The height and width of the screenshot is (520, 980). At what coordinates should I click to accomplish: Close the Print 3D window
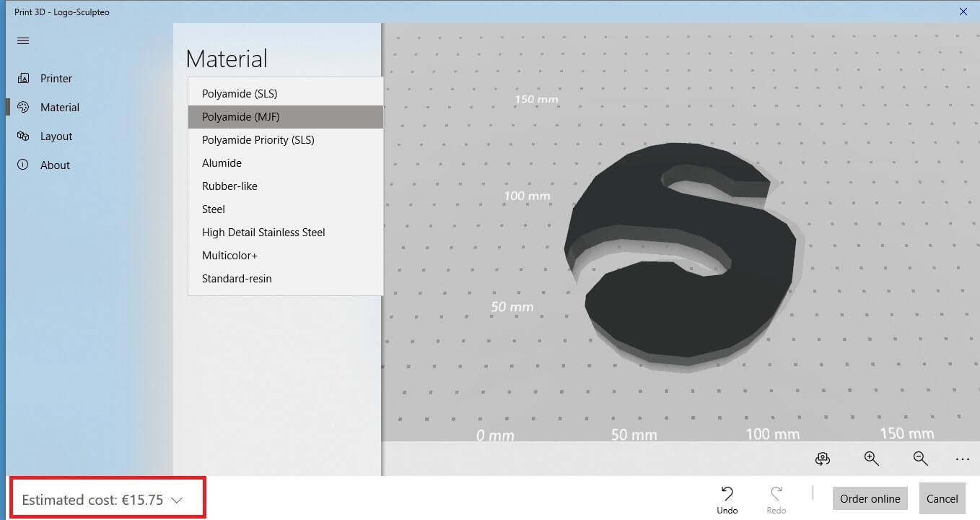point(963,12)
